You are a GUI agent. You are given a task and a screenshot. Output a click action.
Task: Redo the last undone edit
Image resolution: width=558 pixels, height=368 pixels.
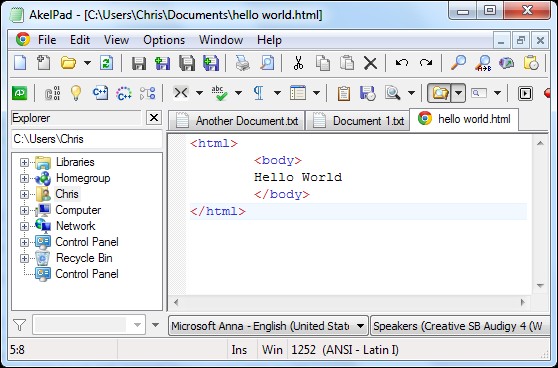pyautogui.click(x=426, y=63)
